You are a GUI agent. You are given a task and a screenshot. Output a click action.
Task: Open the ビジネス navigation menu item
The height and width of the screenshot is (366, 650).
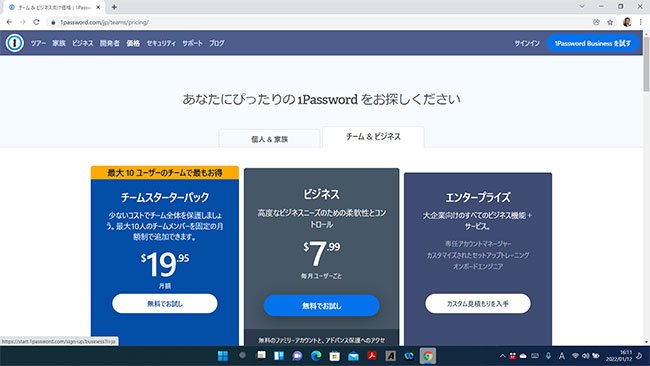tap(82, 43)
